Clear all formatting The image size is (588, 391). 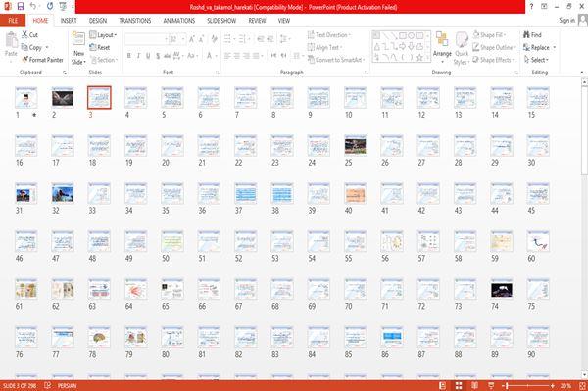[x=214, y=39]
